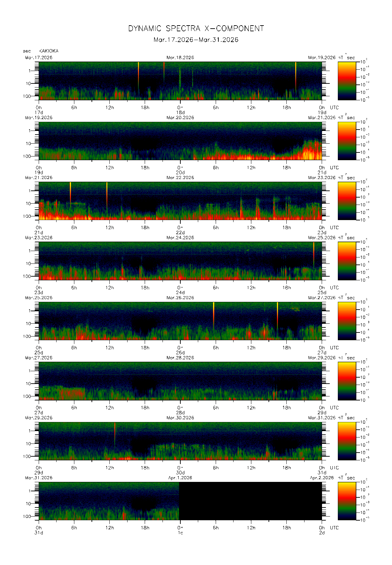Viewport: 392px width, 565px height.
Task: Select the short eighth spectrogram panel
Action: [109, 501]
